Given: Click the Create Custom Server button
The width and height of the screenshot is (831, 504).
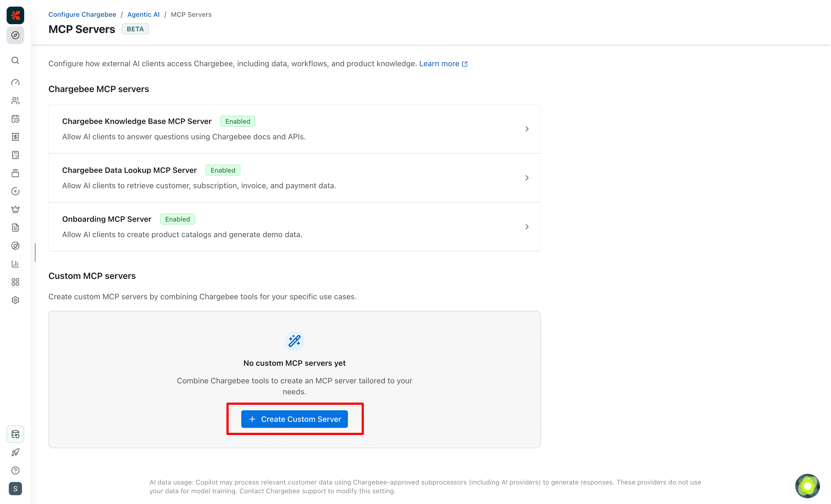Looking at the screenshot, I should pyautogui.click(x=294, y=419).
